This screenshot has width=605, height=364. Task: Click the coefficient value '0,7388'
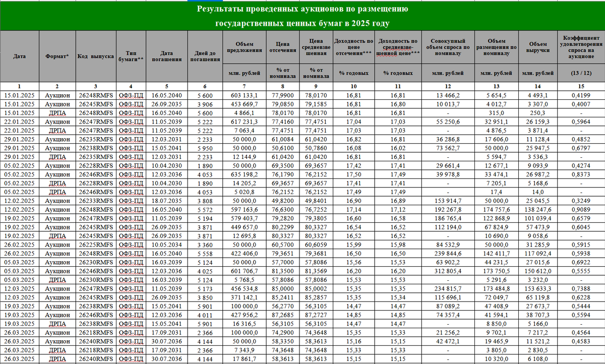581,288
